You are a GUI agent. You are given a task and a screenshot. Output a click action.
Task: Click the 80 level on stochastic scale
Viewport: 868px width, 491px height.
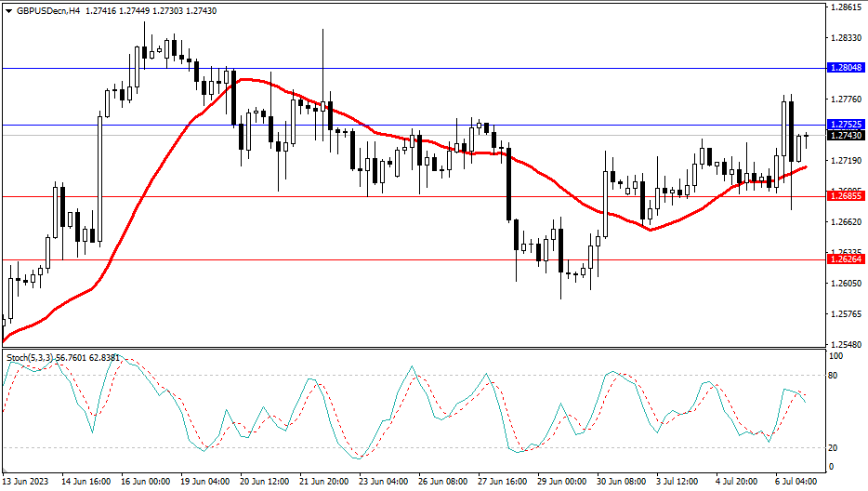(835, 376)
